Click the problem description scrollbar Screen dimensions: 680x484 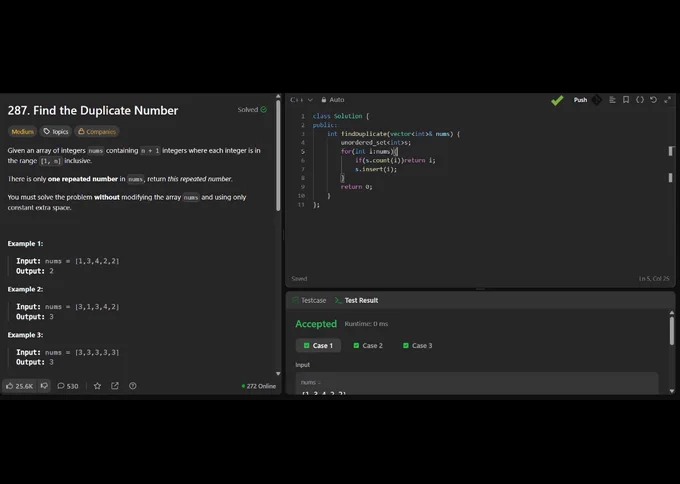tap(278, 156)
